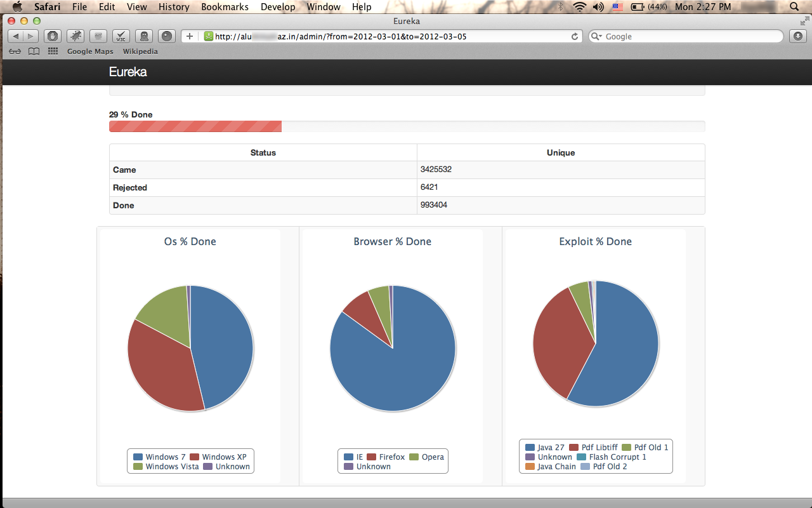Click the blue Windows 7 pie slice
The image size is (812, 508).
tap(223, 346)
